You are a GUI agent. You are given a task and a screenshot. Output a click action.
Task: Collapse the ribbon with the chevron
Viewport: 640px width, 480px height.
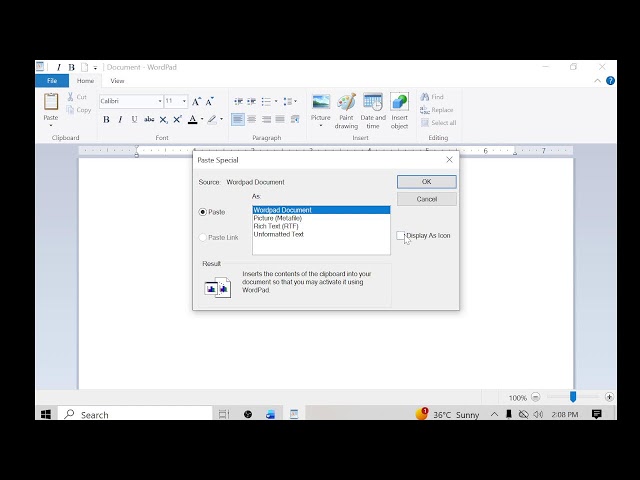click(x=598, y=81)
